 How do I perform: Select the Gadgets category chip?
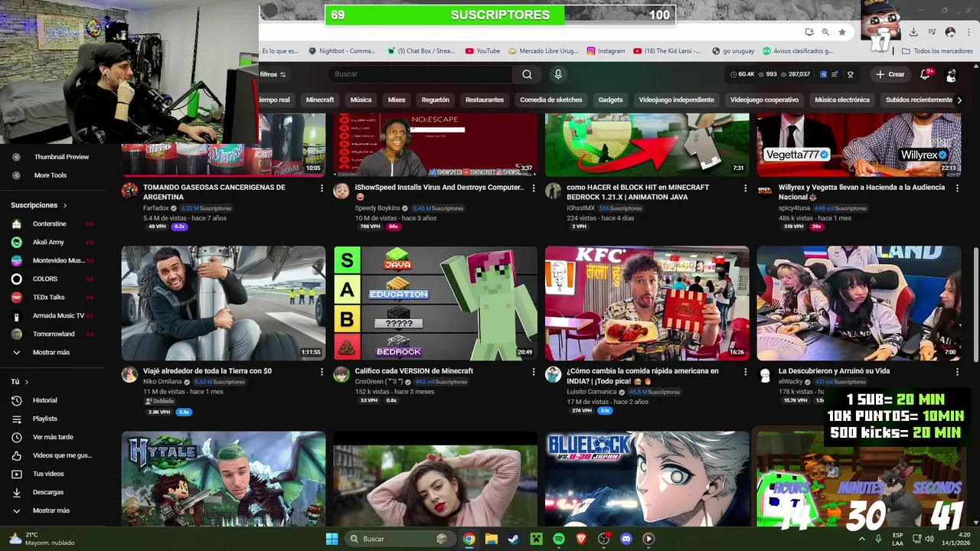610,100
